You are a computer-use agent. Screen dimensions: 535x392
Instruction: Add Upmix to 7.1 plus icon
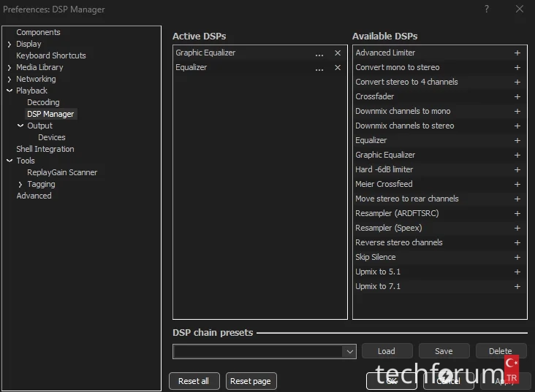(517, 287)
